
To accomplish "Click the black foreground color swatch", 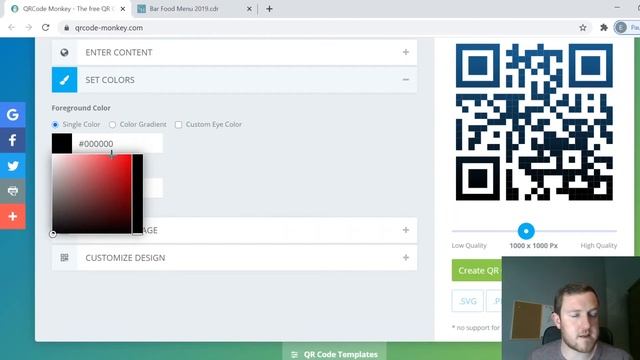I will 62,144.
